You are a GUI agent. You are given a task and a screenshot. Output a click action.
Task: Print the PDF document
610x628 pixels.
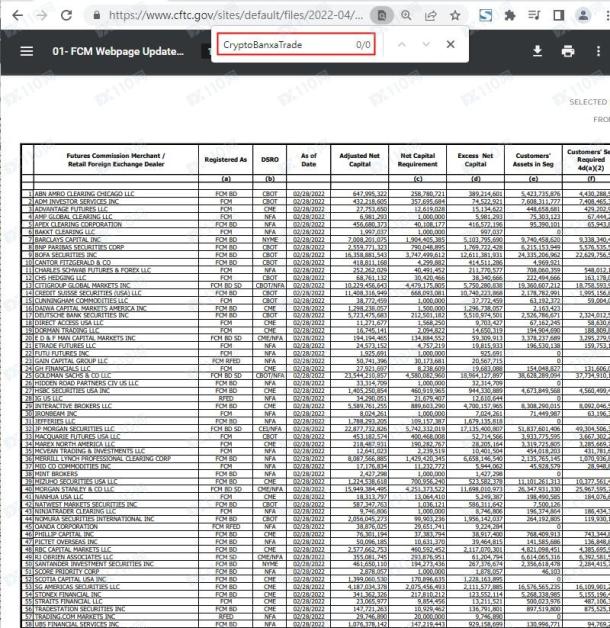click(568, 51)
